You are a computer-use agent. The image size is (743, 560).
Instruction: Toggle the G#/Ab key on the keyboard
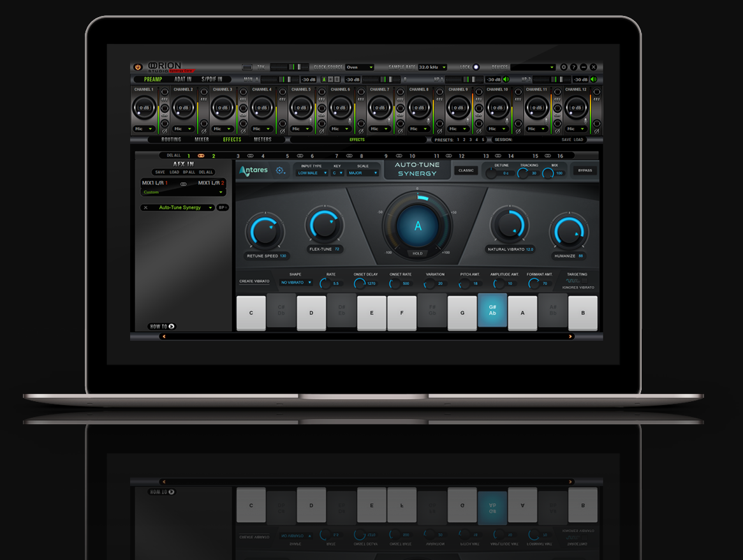pos(492,311)
